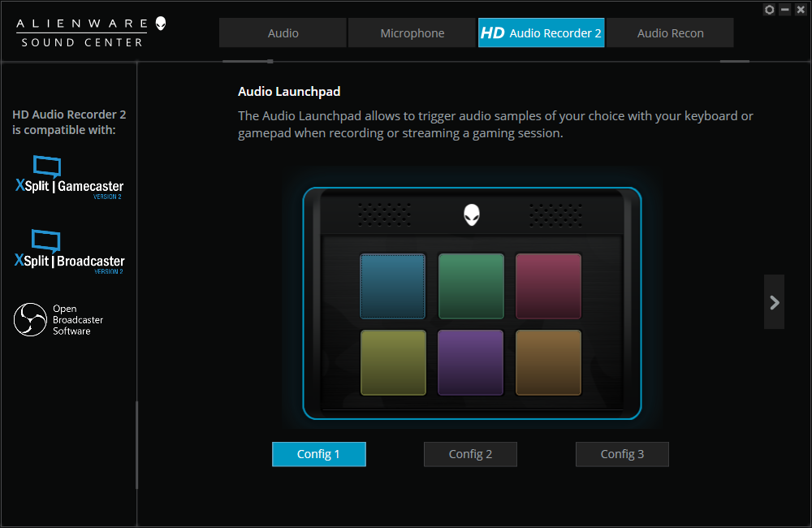Click the left sidebar scrollbar
Image resolution: width=812 pixels, height=528 pixels.
pos(136,444)
